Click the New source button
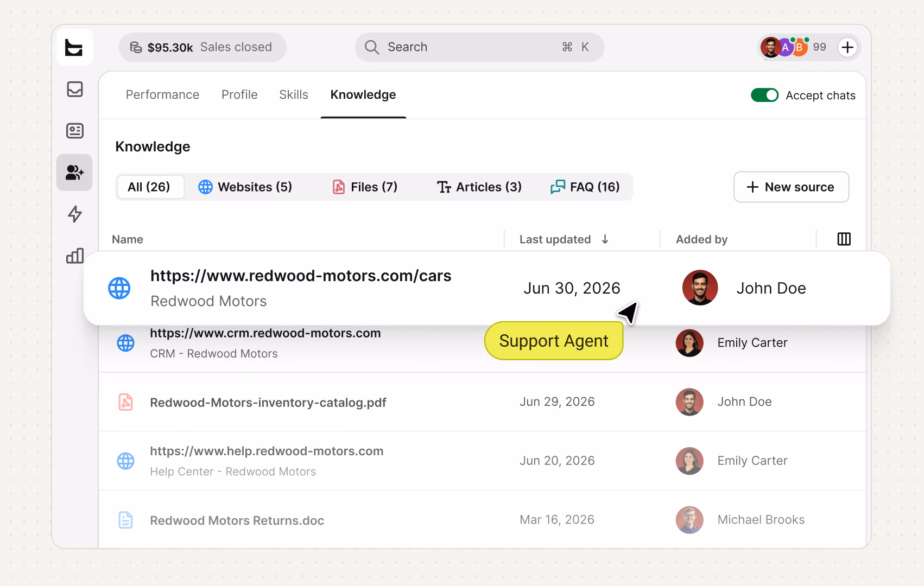Screen dimensions: 924x586 (x=791, y=187)
